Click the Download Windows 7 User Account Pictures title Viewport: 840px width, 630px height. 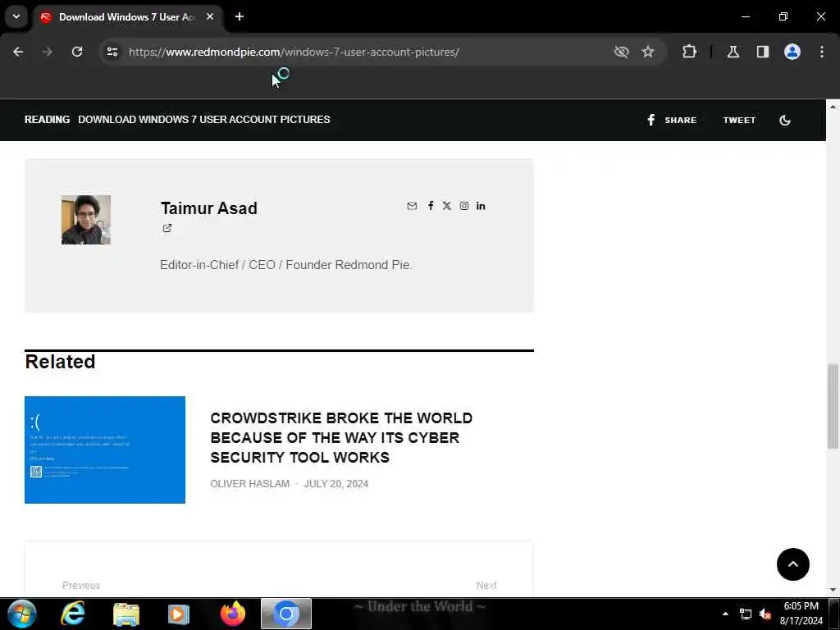click(x=204, y=120)
